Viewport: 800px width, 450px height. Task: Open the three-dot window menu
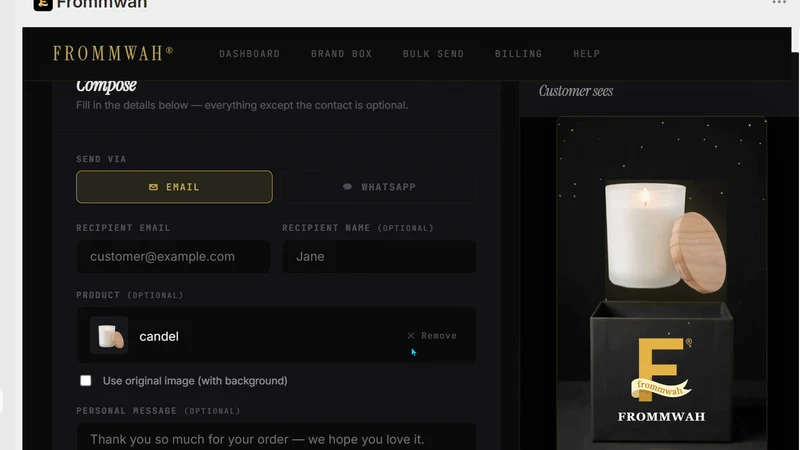click(x=779, y=2)
